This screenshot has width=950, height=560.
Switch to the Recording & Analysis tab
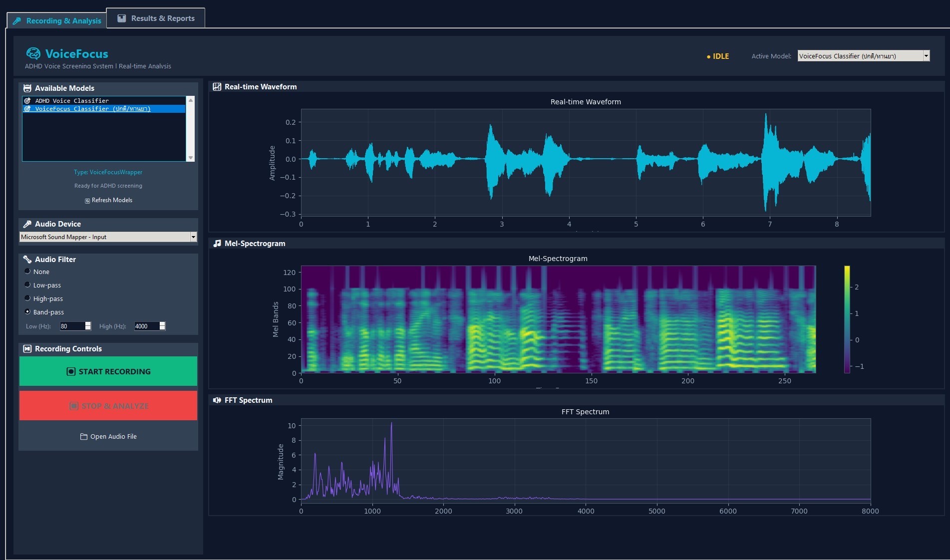57,21
